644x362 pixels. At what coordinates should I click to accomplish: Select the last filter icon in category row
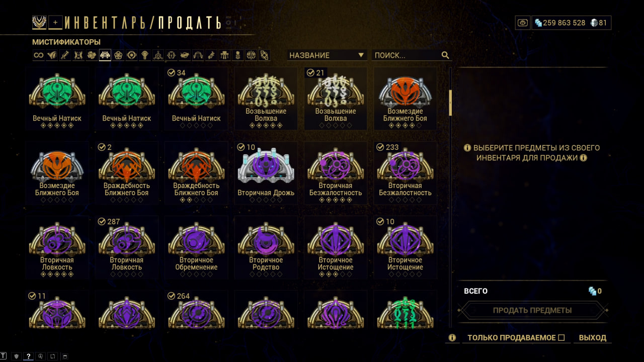(264, 55)
